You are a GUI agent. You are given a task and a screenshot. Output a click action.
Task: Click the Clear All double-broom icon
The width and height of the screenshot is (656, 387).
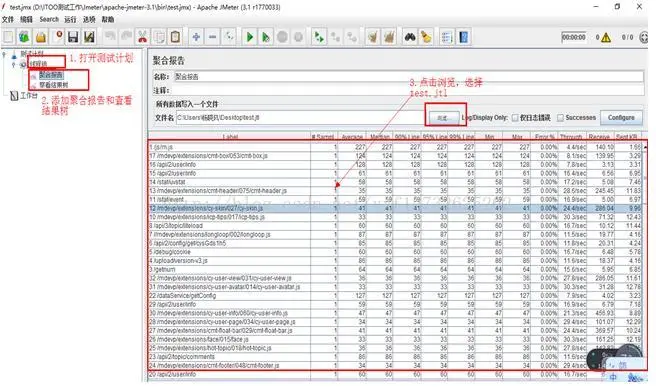coord(389,37)
